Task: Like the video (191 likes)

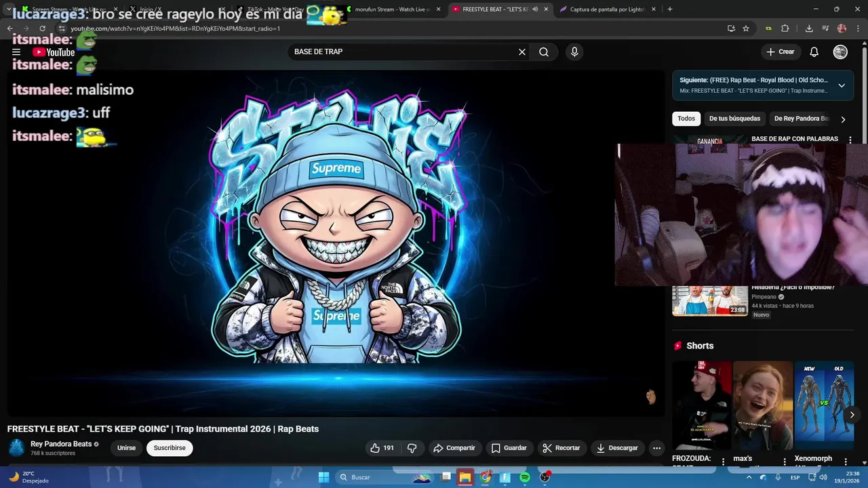Action: (382, 448)
